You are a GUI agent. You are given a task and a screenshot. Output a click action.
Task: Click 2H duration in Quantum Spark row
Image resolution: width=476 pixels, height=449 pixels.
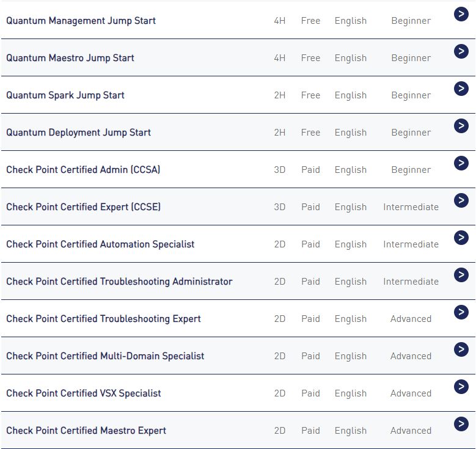pos(280,95)
